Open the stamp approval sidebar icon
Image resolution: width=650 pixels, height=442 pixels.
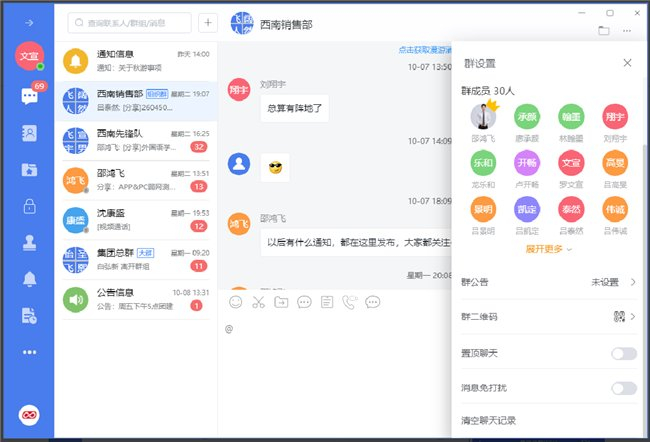29,243
